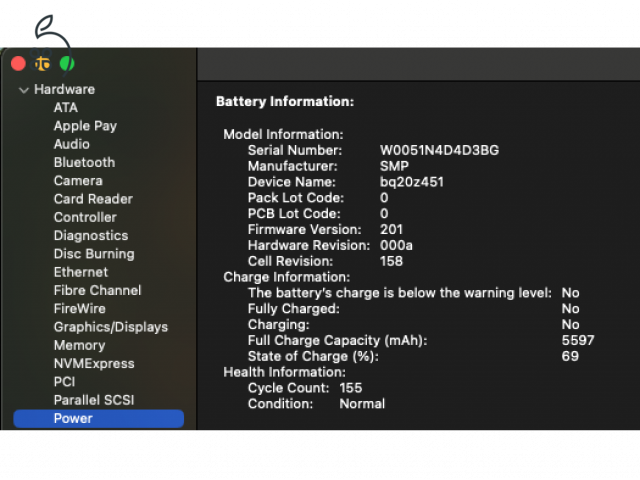Click Condition value Normal
Screen dimensions: 640x480
[x=362, y=404]
